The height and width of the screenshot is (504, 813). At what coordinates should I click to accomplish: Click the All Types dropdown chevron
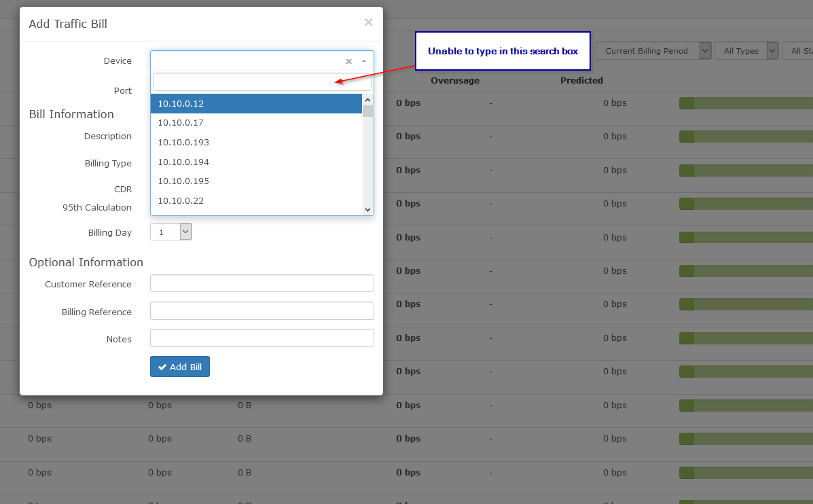[772, 50]
